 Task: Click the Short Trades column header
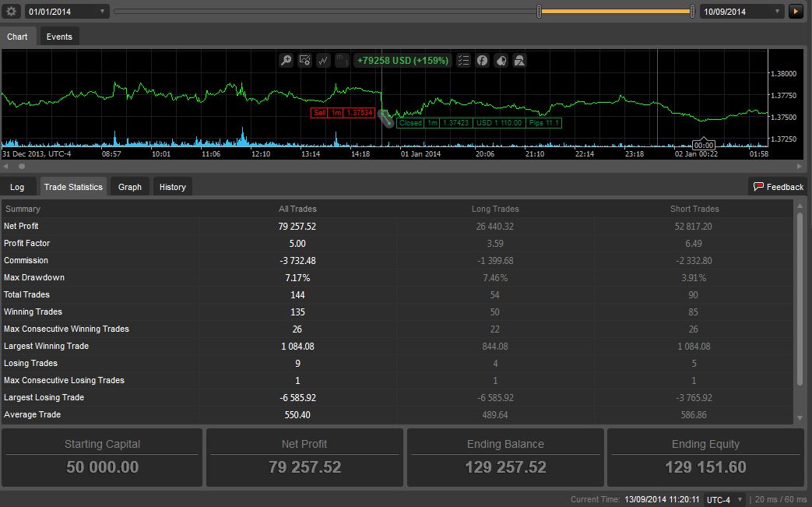[694, 209]
